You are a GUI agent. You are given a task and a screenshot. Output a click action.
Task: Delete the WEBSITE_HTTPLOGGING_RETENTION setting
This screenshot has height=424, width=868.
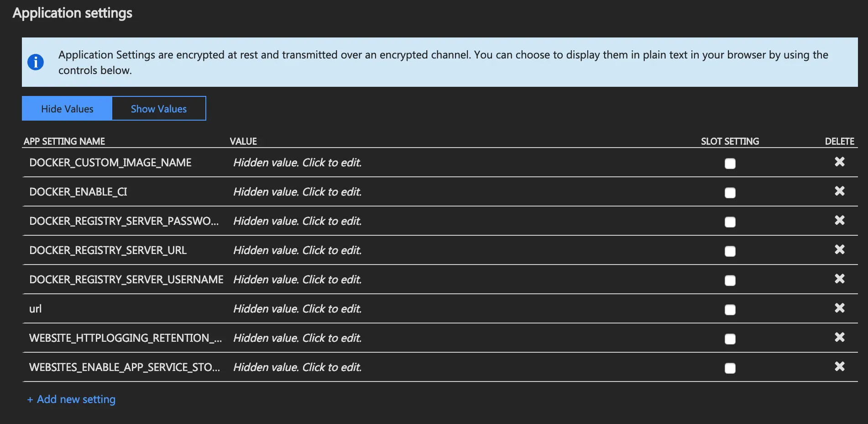click(x=839, y=337)
